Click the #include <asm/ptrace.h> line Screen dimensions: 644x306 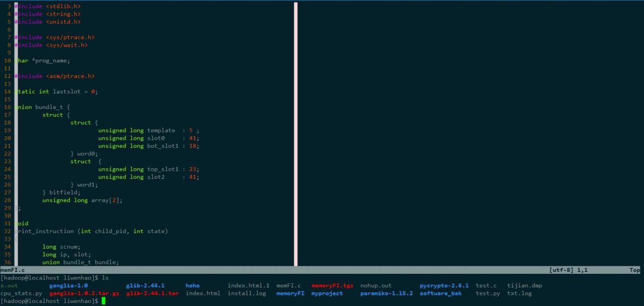pyautogui.click(x=54, y=76)
